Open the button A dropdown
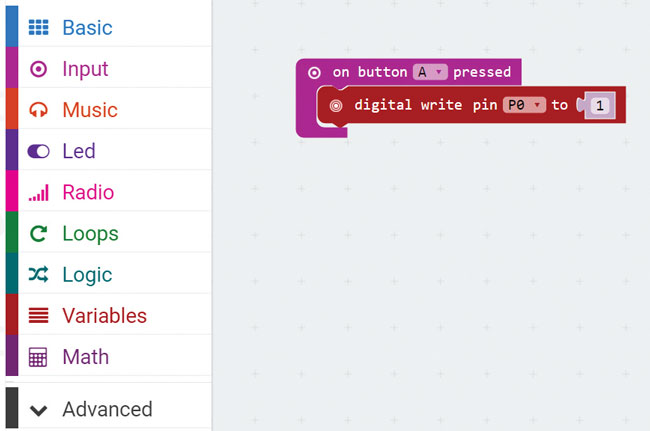This screenshot has height=431, width=650. (x=430, y=72)
